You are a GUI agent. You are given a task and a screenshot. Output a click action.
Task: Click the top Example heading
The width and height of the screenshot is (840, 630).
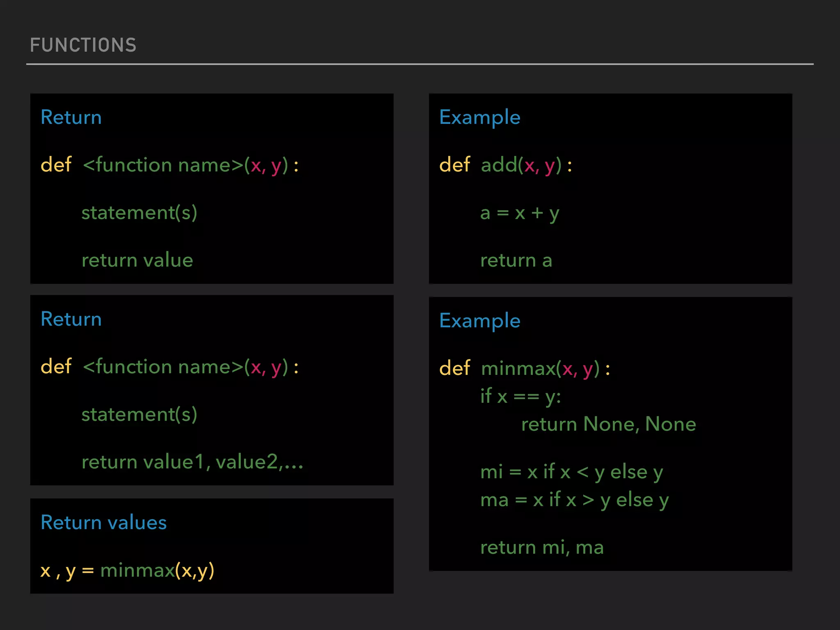(479, 117)
